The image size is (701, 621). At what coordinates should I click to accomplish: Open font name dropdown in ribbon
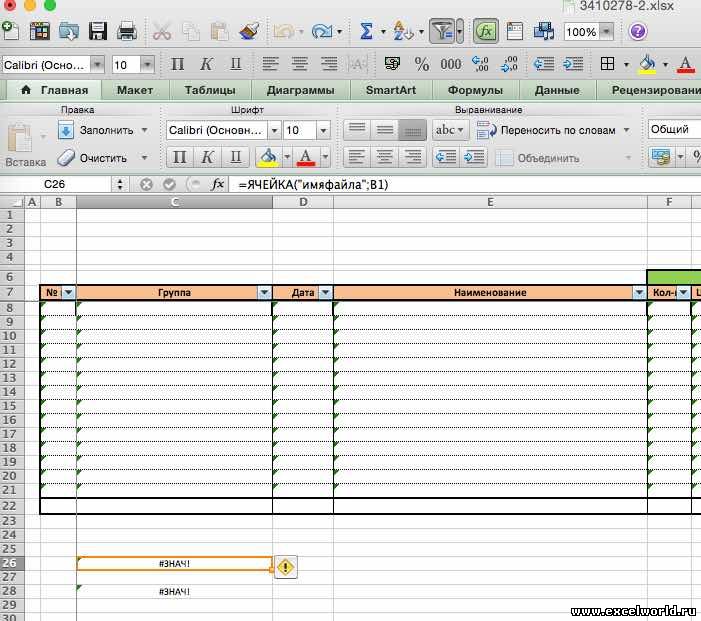(274, 131)
